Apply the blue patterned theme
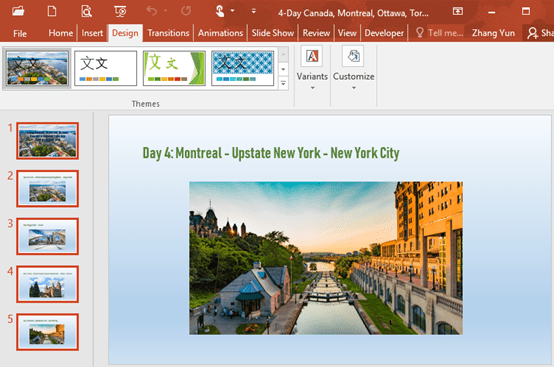The image size is (554, 367). pyautogui.click(x=242, y=68)
